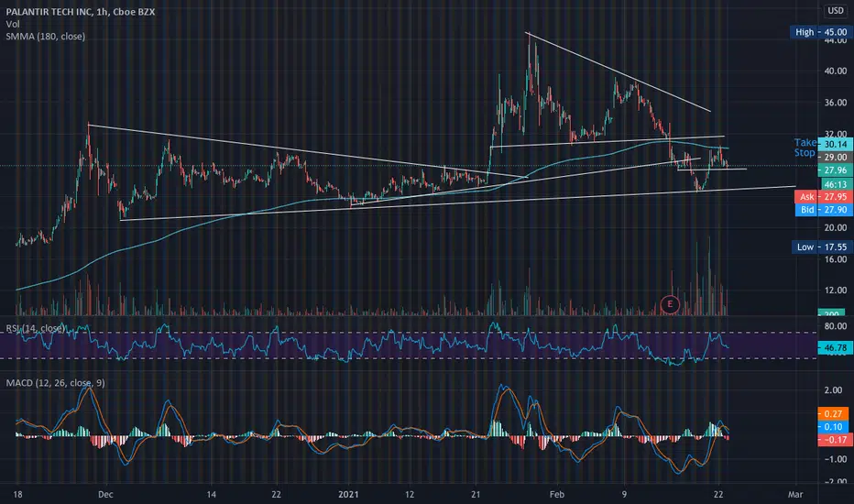
Task: Click the Mar date on time axis
Action: (x=795, y=495)
